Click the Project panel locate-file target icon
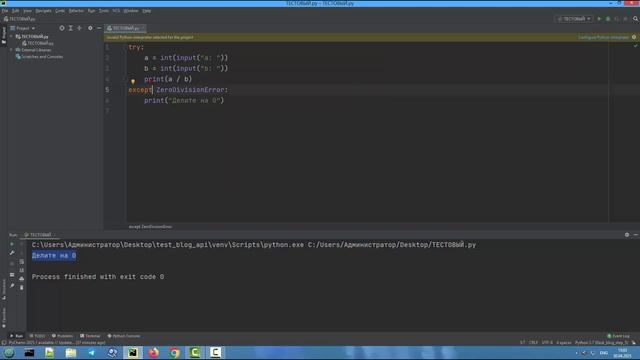 pyautogui.click(x=62, y=28)
